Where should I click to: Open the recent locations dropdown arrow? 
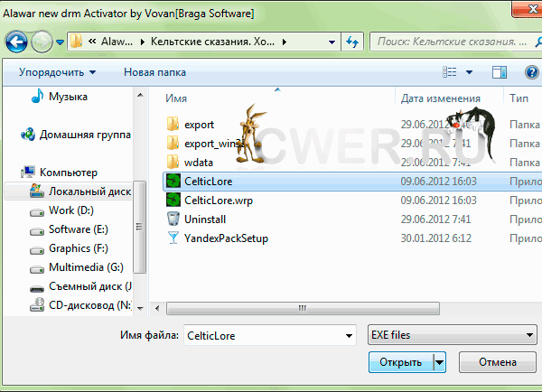61,42
